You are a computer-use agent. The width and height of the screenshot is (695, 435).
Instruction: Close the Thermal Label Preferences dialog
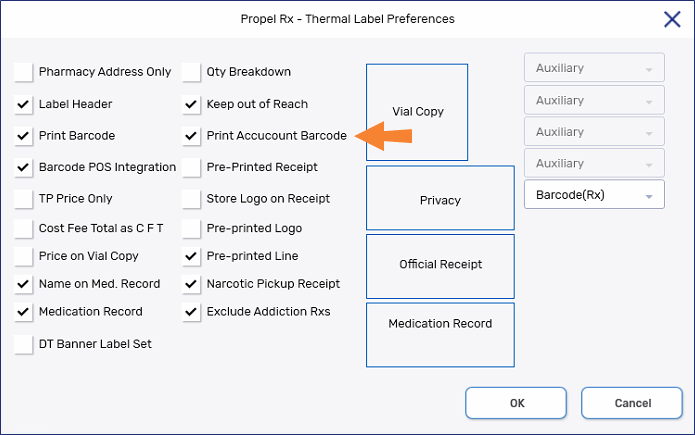pos(672,19)
